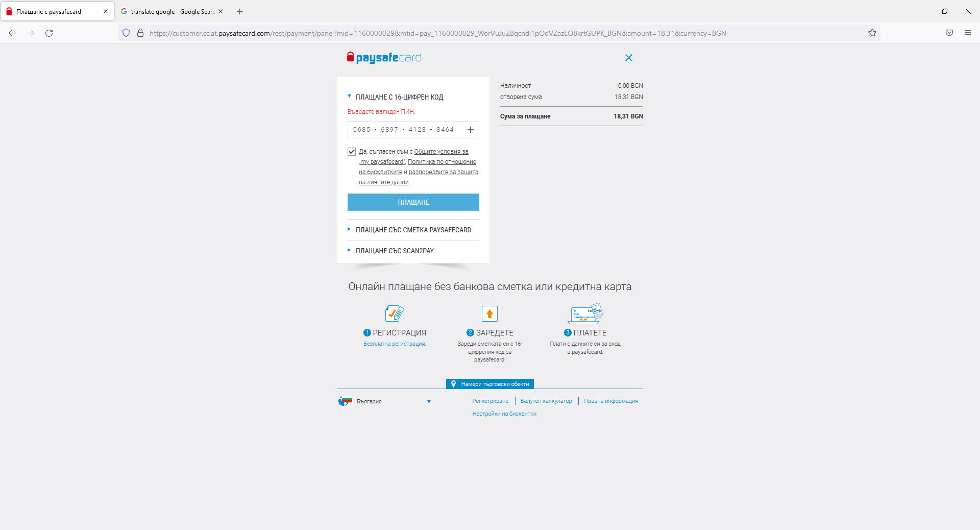Screen dimensions: 980x530
Task: Close the paysafecard payment panel
Action: pos(629,58)
